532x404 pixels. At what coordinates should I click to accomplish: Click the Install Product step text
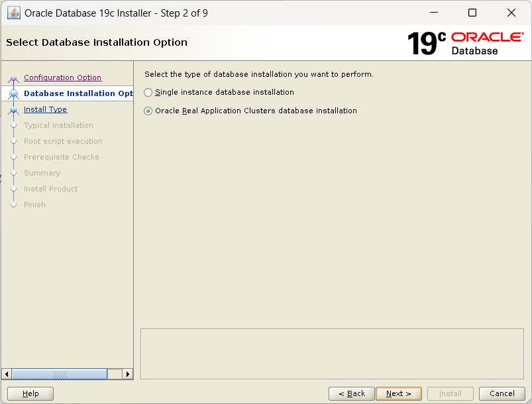click(x=50, y=189)
